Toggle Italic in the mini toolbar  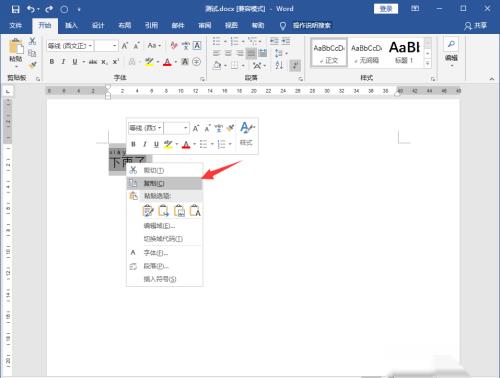pyautogui.click(x=145, y=144)
